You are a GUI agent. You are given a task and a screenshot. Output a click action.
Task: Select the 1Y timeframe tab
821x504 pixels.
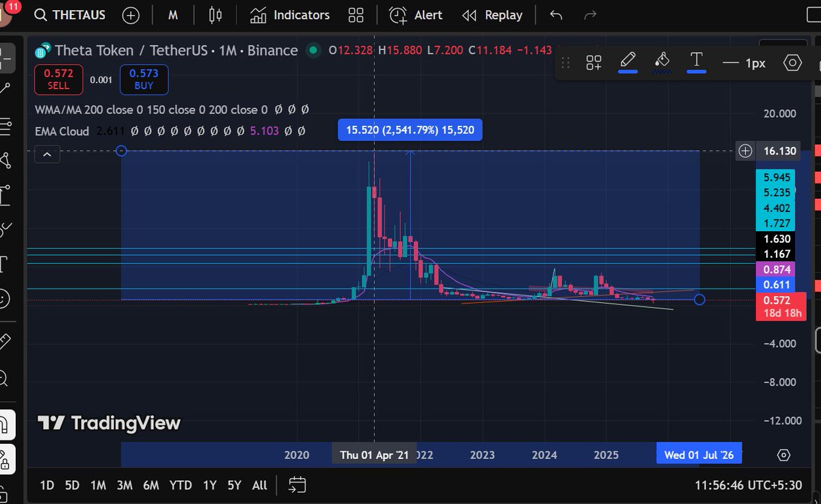pyautogui.click(x=209, y=485)
